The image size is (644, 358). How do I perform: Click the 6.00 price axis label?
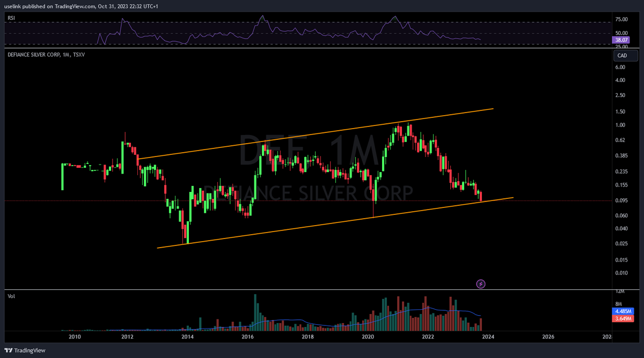coord(620,67)
